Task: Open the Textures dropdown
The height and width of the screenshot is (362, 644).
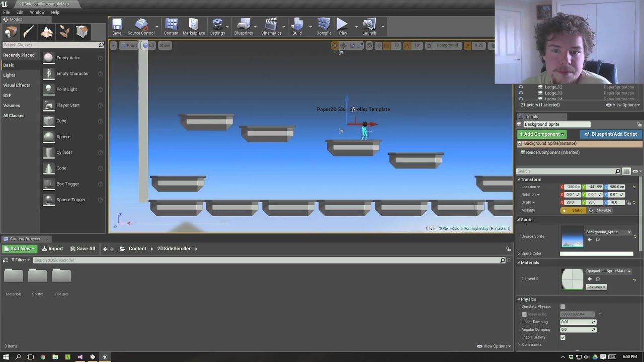Action: click(x=596, y=287)
